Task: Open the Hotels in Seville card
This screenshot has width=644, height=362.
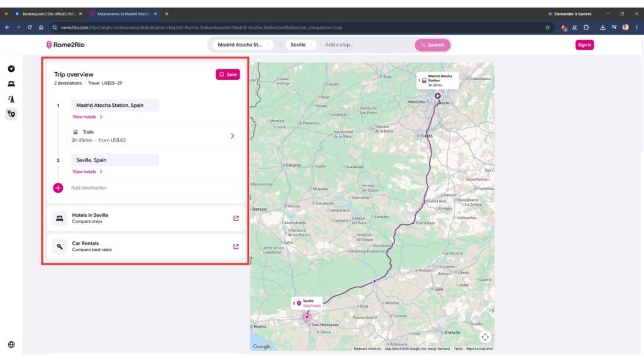Action: pos(146,218)
